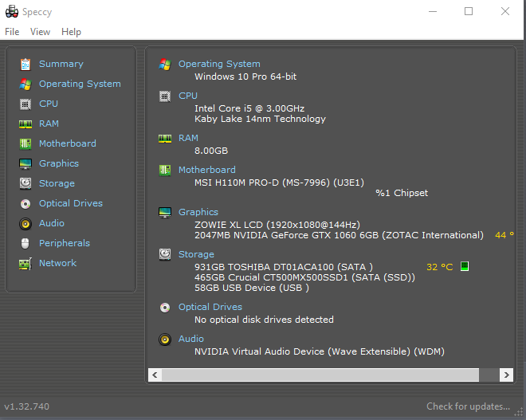Click the Storage drive icon in the summary panel
Viewport: 526px width, 420px height.
click(165, 254)
